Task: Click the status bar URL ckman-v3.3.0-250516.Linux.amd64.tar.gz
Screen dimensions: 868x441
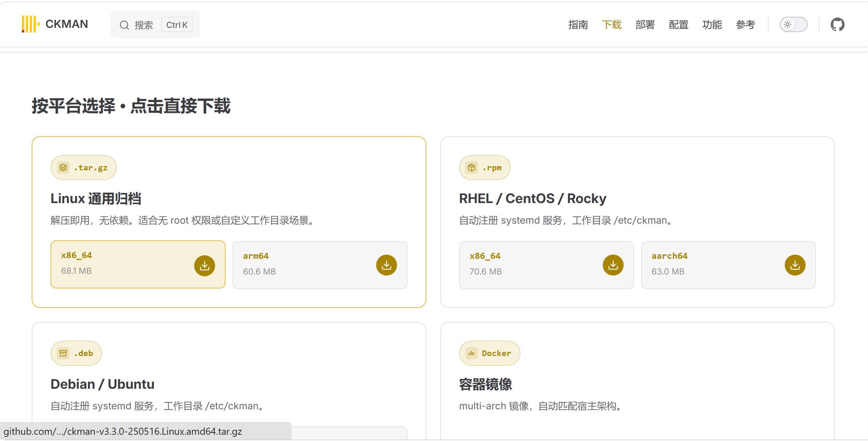Action: point(123,432)
